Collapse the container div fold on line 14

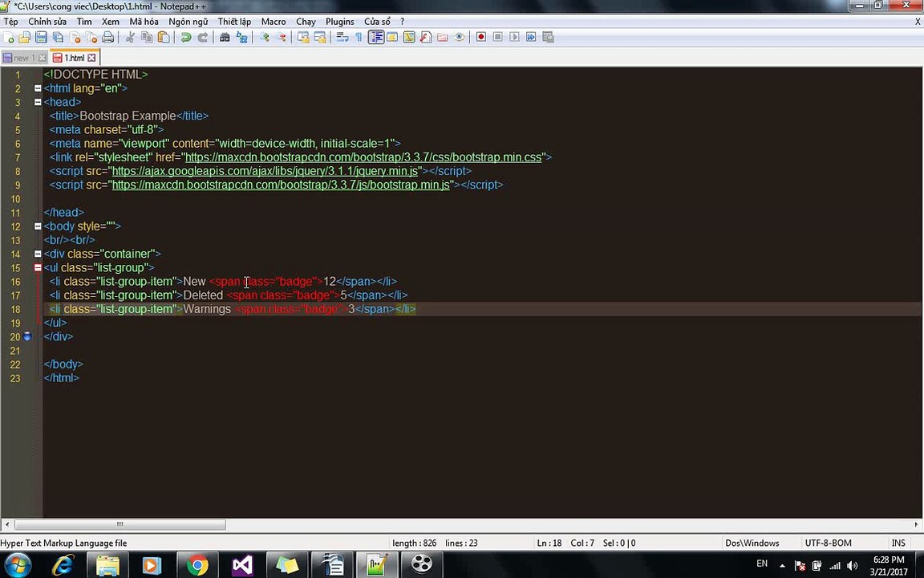[38, 254]
